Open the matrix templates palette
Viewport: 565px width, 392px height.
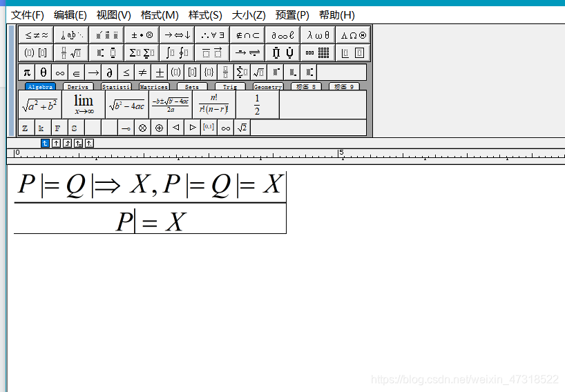(x=318, y=53)
